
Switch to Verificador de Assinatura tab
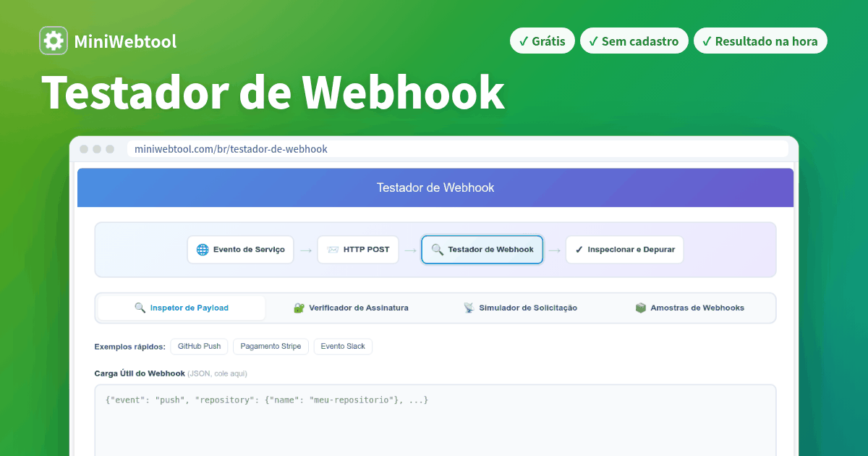pos(351,308)
